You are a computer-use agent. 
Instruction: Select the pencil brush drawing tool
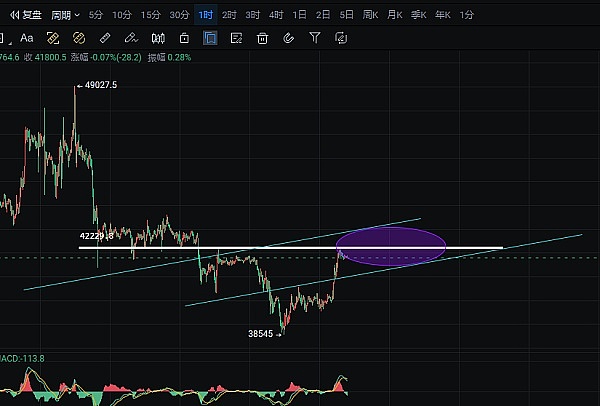pyautogui.click(x=132, y=38)
